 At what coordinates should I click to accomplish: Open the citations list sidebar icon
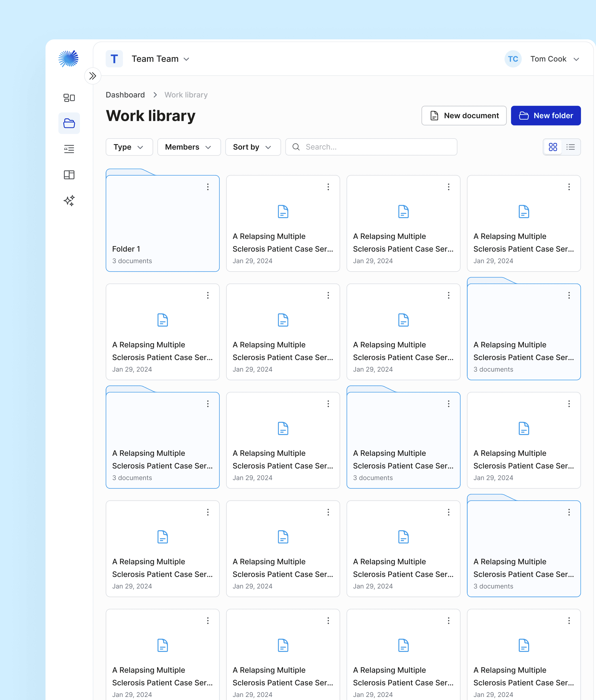coord(69,149)
